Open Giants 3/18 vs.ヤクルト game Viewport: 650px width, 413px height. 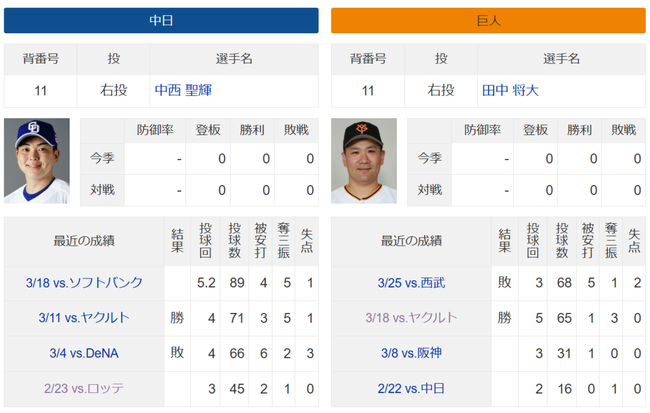[x=411, y=318]
